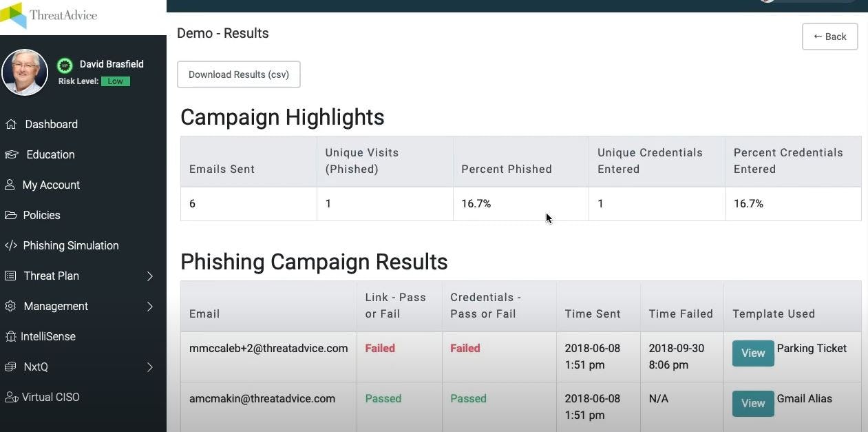Select the Phishing Simulation code icon
Screen dimensions: 868x432
(x=11, y=245)
